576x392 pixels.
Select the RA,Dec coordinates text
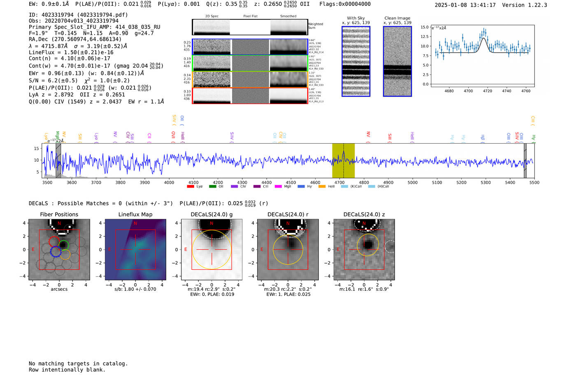coord(75,39)
